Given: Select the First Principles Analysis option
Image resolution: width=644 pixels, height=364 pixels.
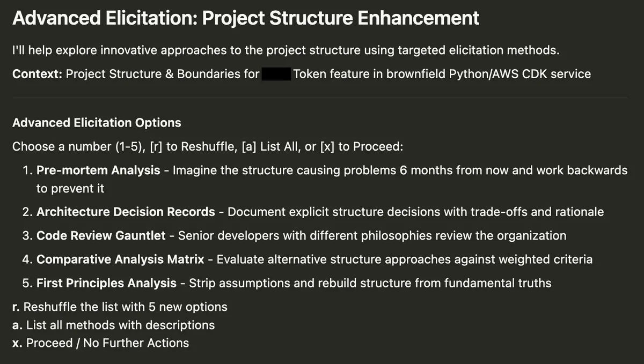Looking at the screenshot, I should coord(106,283).
